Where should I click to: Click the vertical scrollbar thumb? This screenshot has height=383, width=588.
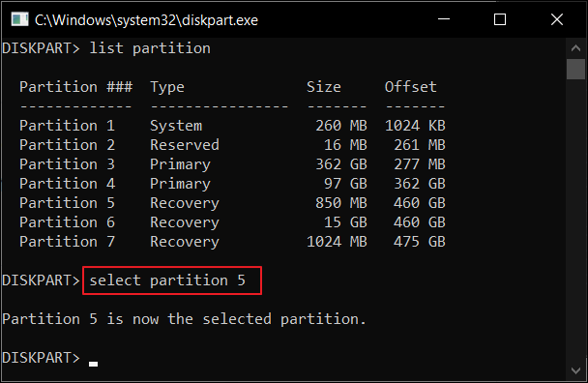(x=575, y=69)
